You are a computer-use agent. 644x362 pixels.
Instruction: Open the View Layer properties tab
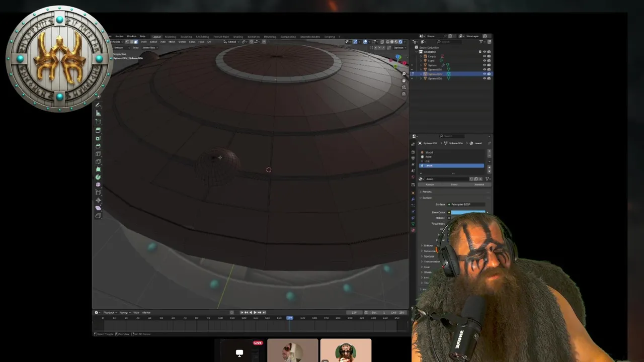coord(413,164)
